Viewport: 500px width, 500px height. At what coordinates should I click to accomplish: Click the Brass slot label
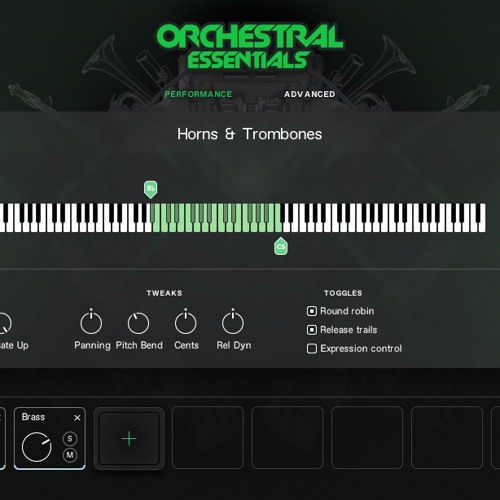[x=33, y=417]
